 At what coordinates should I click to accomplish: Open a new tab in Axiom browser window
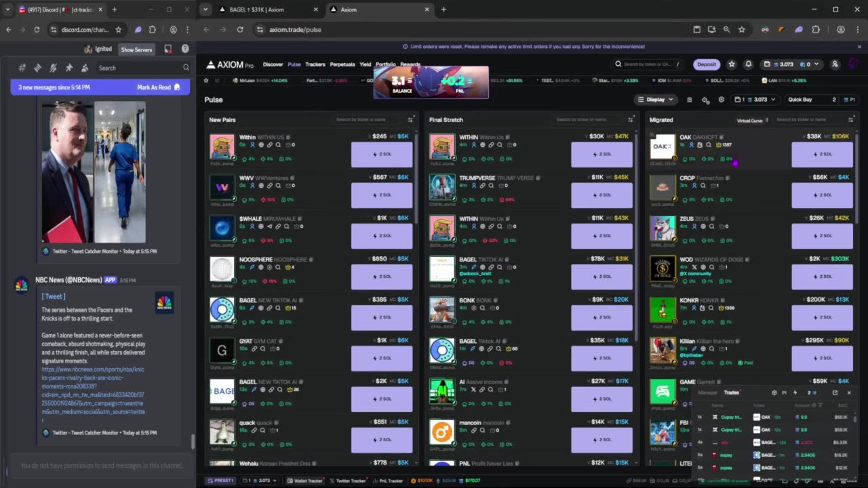[443, 9]
